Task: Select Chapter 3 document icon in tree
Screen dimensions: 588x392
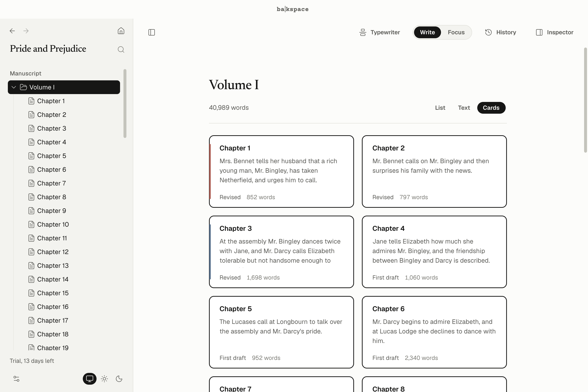Action: [x=31, y=128]
